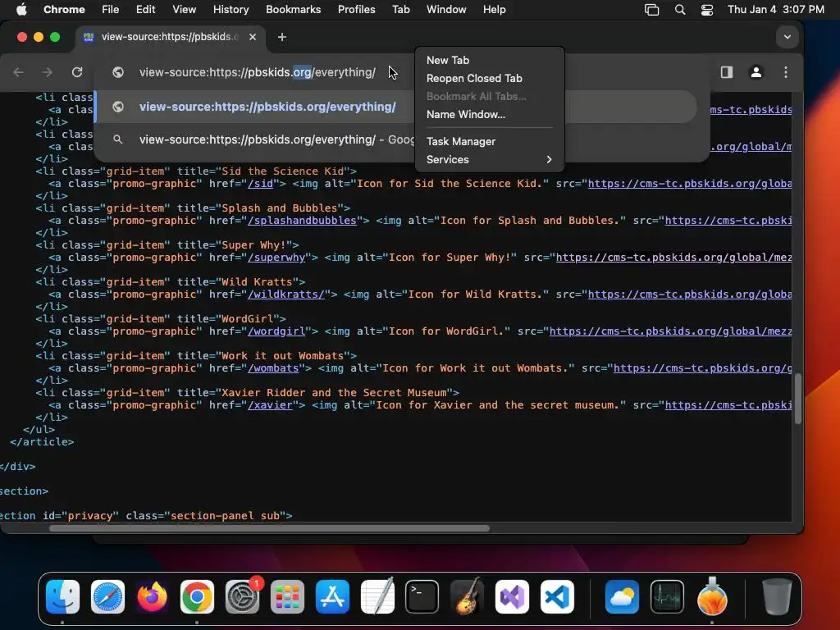840x630 pixels.
Task: Open the Edit menu
Action: click(x=145, y=9)
